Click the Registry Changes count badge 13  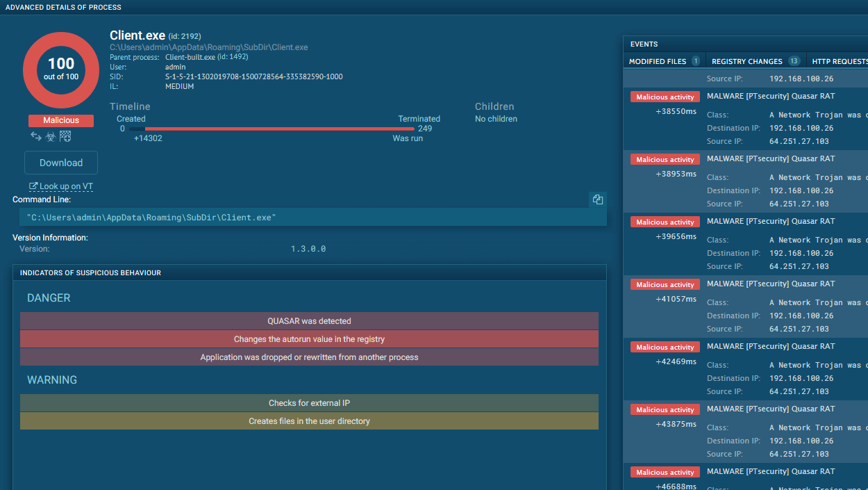(794, 61)
